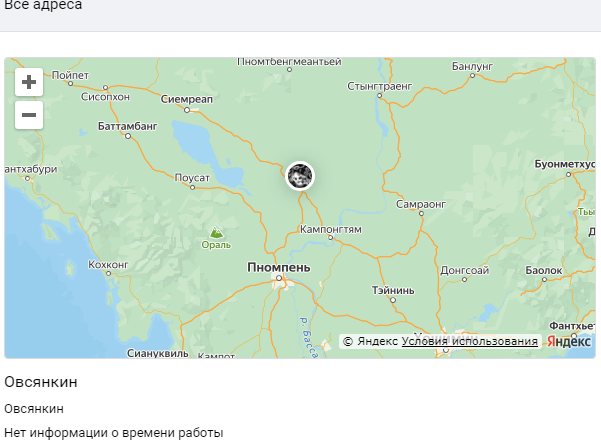
Task: Click the Банлунг city label
Action: [472, 66]
